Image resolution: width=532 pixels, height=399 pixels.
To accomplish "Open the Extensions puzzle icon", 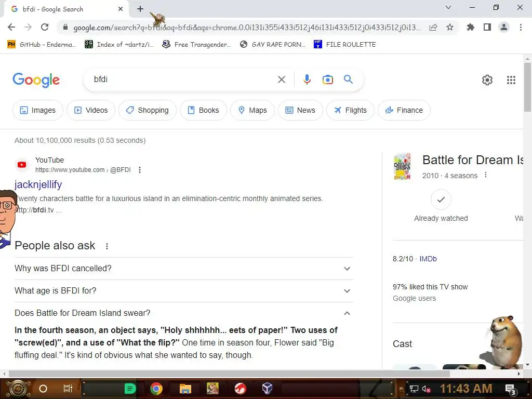I will tap(471, 27).
